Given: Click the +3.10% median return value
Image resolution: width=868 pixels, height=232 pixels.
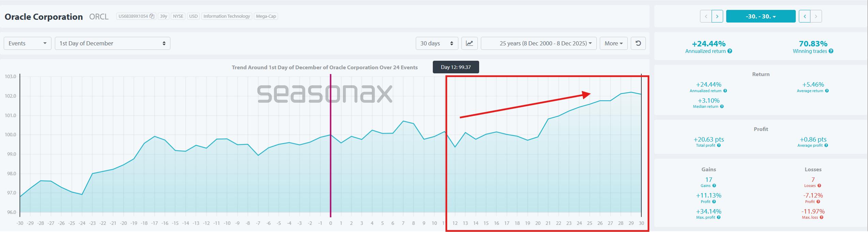Looking at the screenshot, I should point(709,101).
